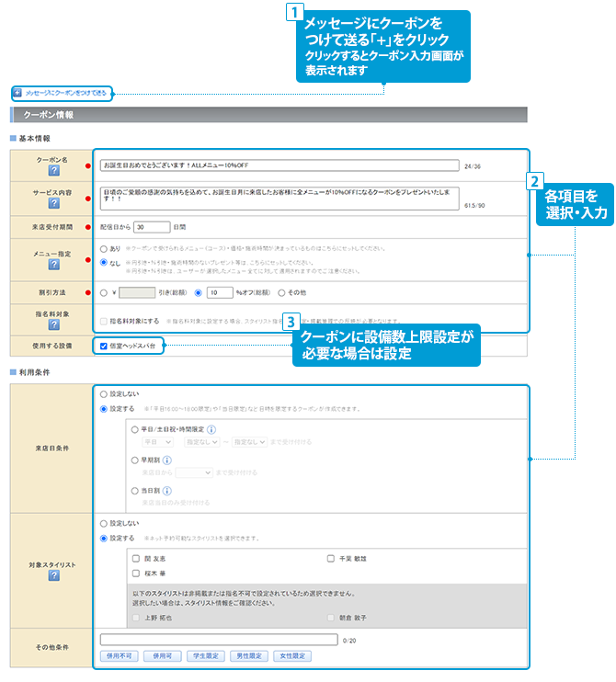Open the 早期割 days-before dropdown
The width and height of the screenshot is (616, 682).
195,472
